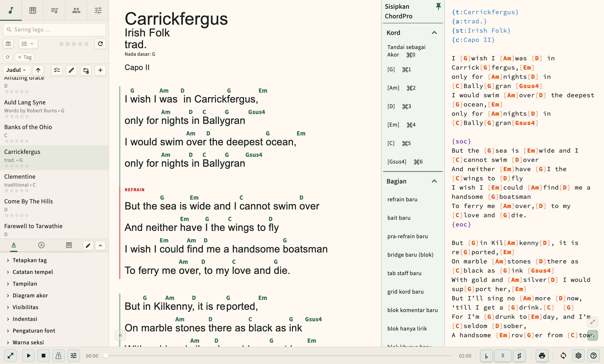Click the archive box icon below search
604x364 pixels.
coord(8,44)
